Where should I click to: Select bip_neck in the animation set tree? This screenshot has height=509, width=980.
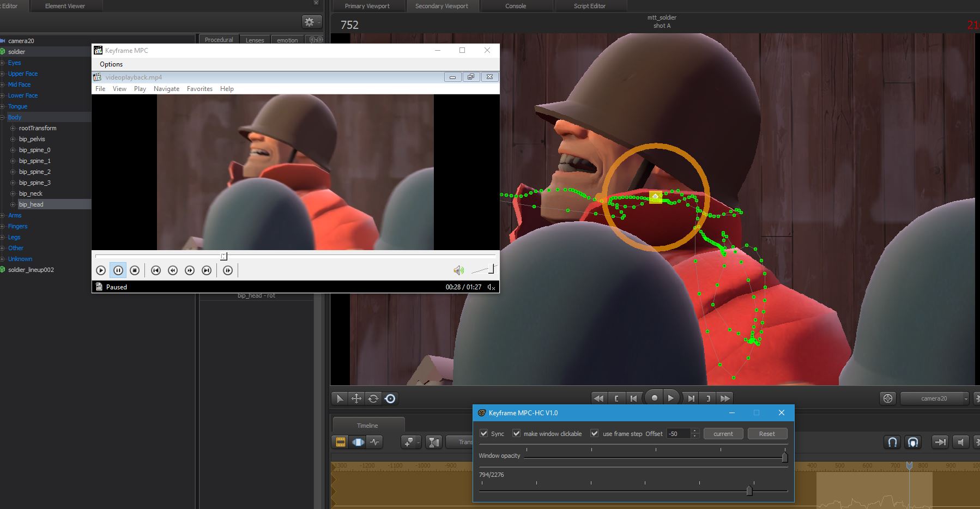click(x=30, y=193)
